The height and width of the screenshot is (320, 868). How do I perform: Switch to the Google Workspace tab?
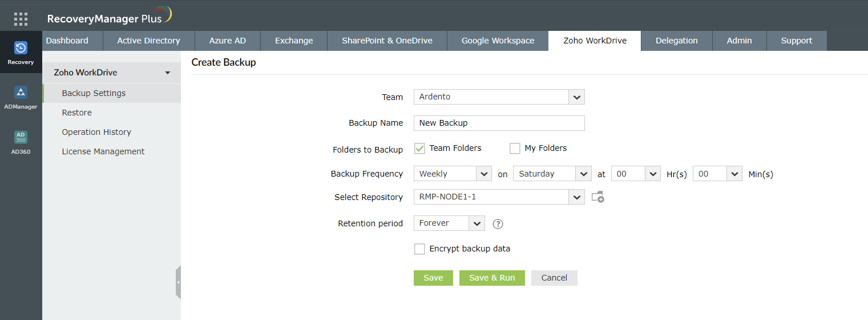pos(498,41)
